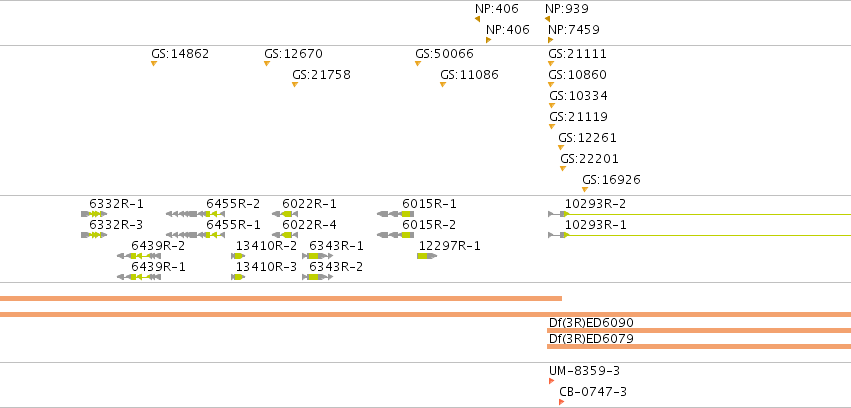Click the triangle marker under GS:14862

tap(154, 63)
